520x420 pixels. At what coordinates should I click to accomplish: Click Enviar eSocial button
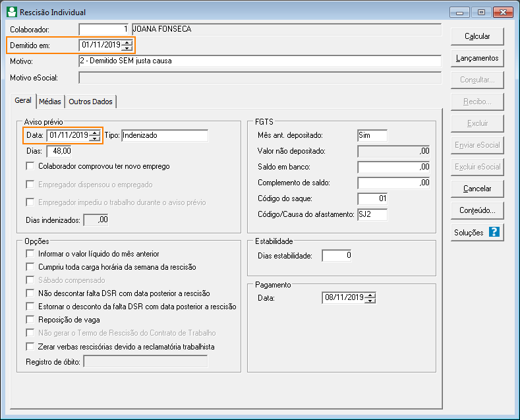pyautogui.click(x=477, y=145)
